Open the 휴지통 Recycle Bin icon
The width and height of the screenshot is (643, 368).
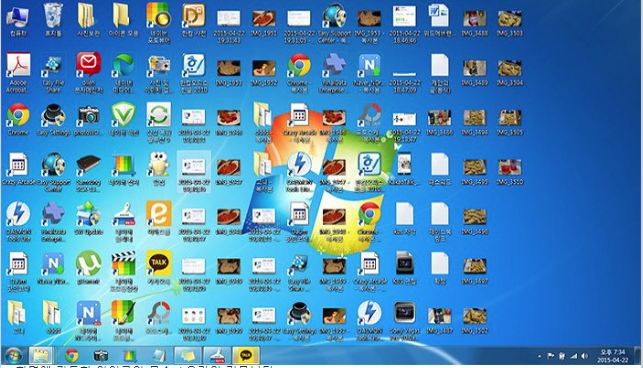pyautogui.click(x=53, y=21)
